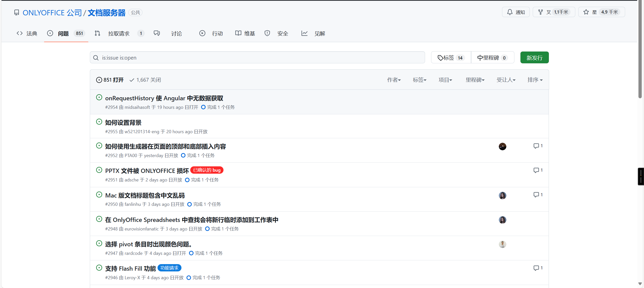644x288 pixels.
Task: Open issue 如何使用生成器在页面的顶部和底部插入内容
Action: click(x=165, y=147)
